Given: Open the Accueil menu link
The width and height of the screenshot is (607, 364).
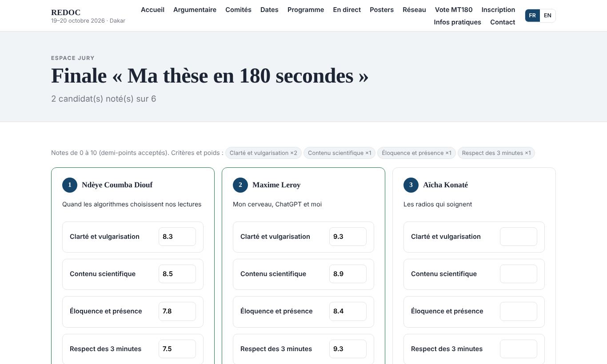Looking at the screenshot, I should pos(152,10).
